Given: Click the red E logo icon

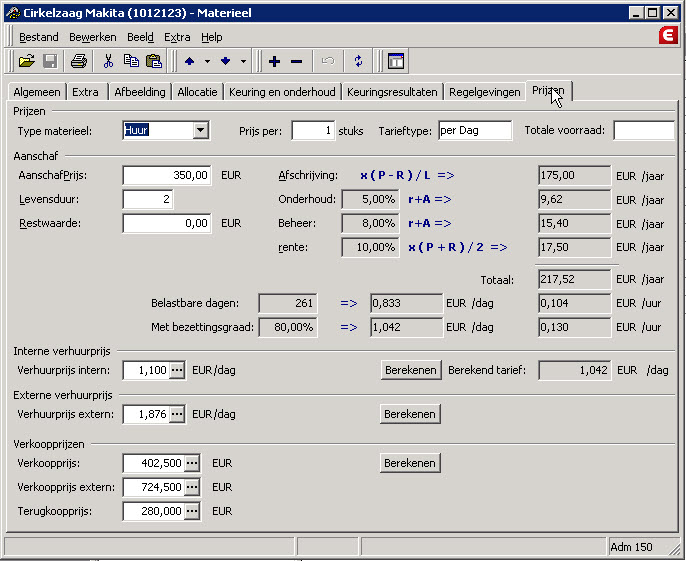Looking at the screenshot, I should click(668, 35).
